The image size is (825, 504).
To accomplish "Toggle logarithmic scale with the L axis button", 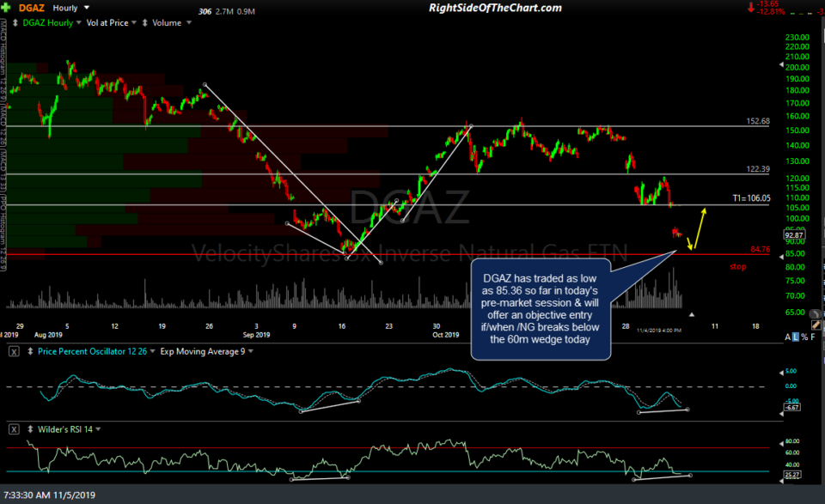I will (795, 338).
